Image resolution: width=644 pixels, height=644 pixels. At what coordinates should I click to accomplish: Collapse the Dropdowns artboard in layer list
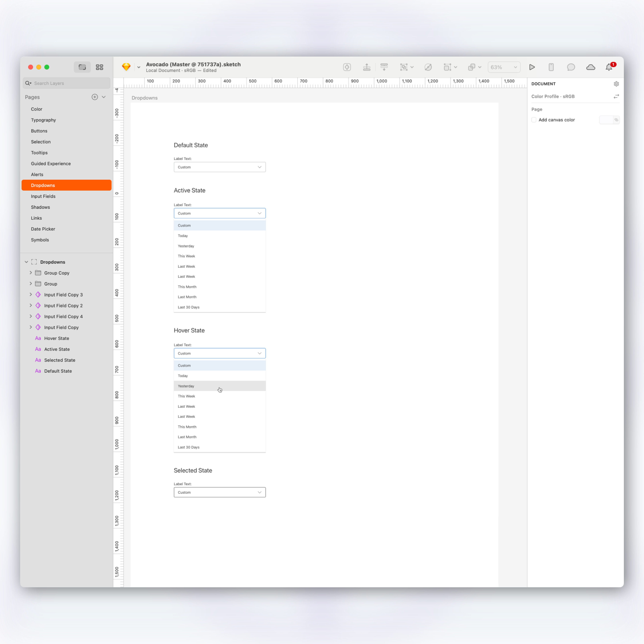26,262
